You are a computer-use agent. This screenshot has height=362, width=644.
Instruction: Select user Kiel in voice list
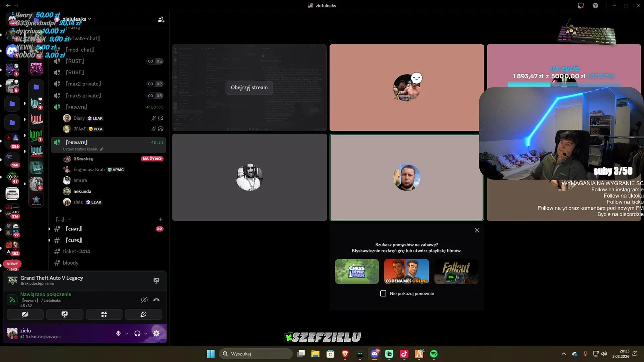(113, 129)
